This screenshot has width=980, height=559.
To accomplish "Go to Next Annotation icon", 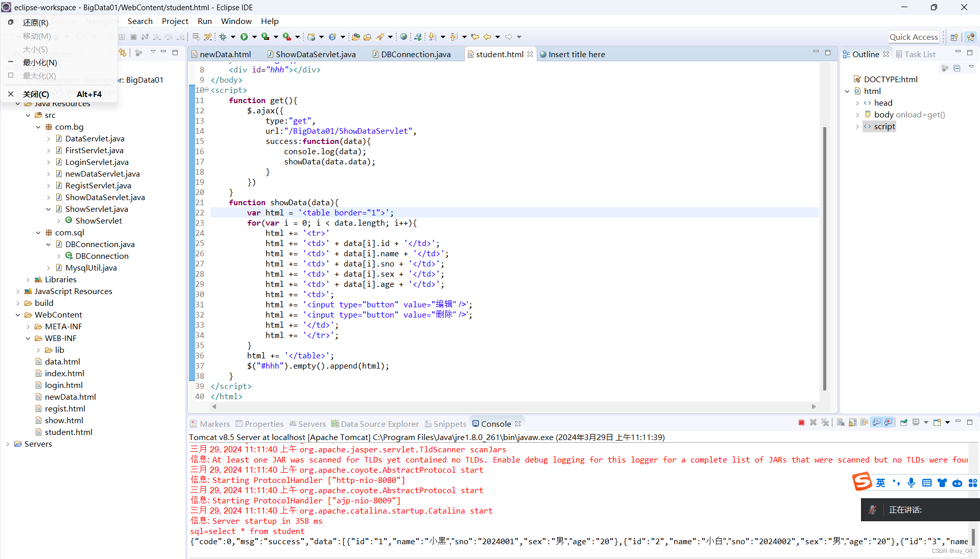I will click(433, 37).
